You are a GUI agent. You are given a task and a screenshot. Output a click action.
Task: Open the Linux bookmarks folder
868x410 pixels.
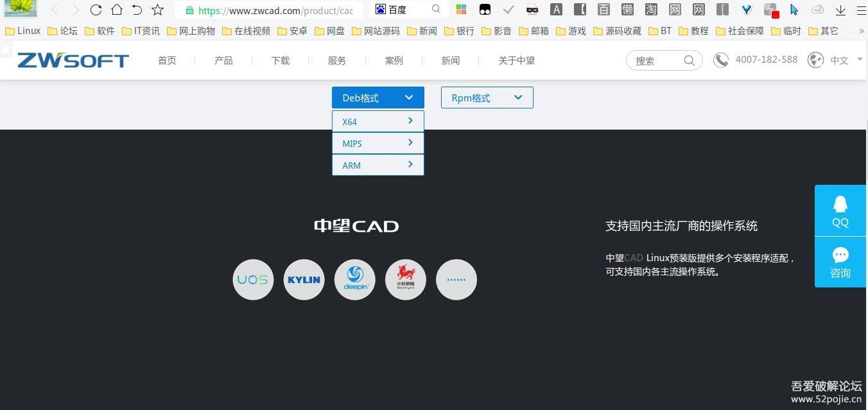point(22,31)
